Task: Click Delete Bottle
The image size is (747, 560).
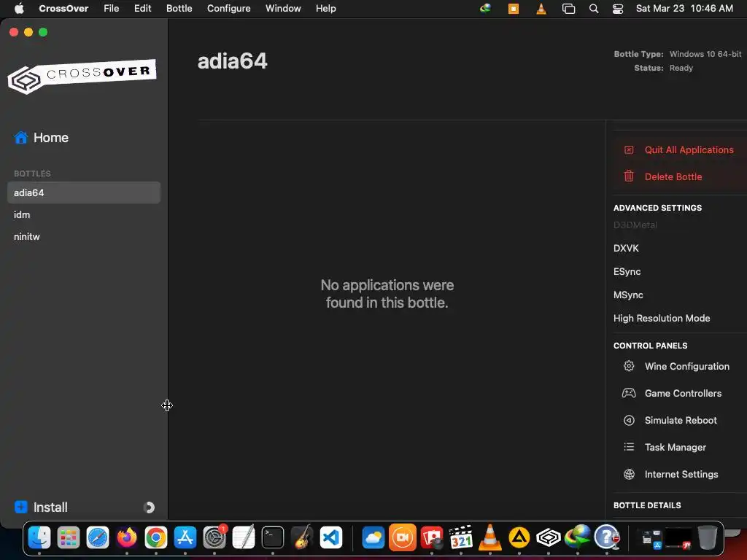Action: pyautogui.click(x=662, y=176)
